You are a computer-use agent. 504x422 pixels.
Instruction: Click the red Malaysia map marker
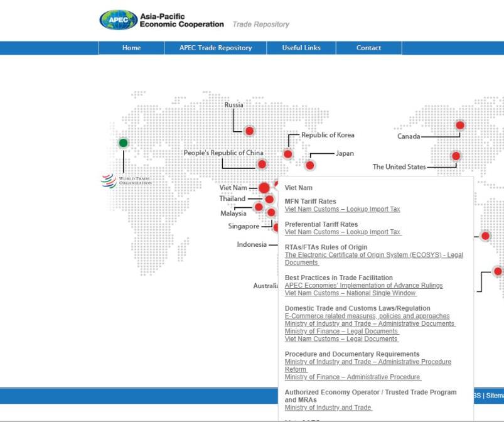pos(259,207)
